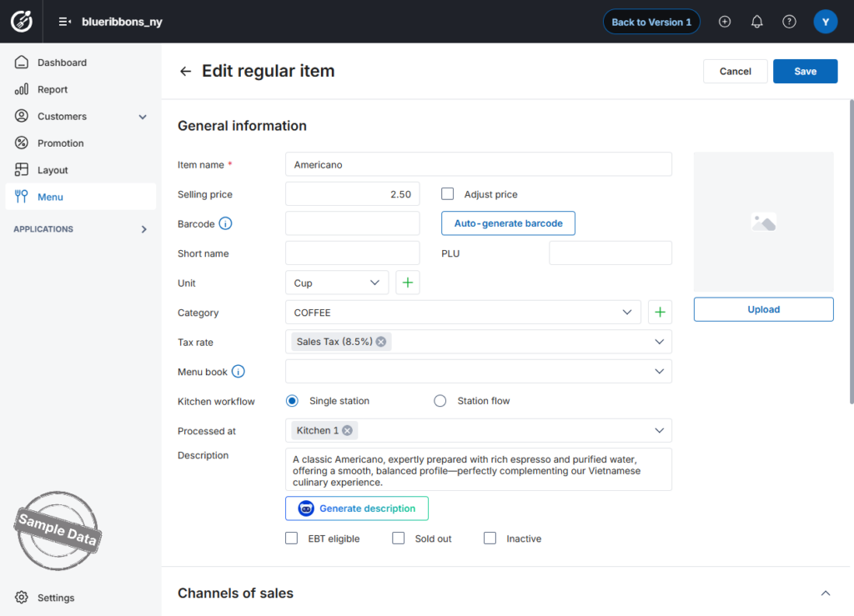Open user avatar Y menu
The image size is (854, 616).
click(x=825, y=22)
